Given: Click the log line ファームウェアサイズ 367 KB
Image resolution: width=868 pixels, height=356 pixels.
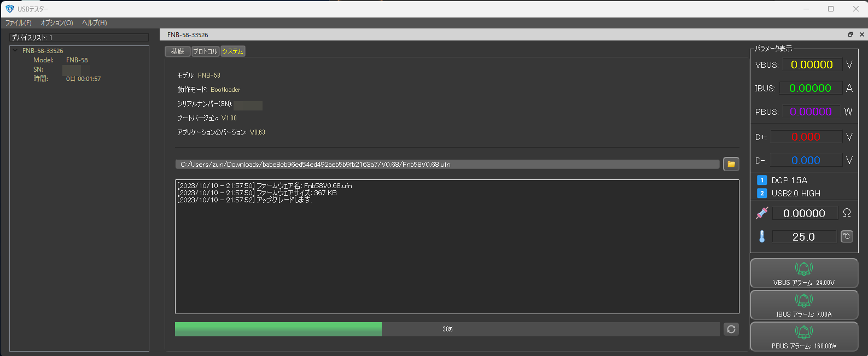Looking at the screenshot, I should coord(257,193).
